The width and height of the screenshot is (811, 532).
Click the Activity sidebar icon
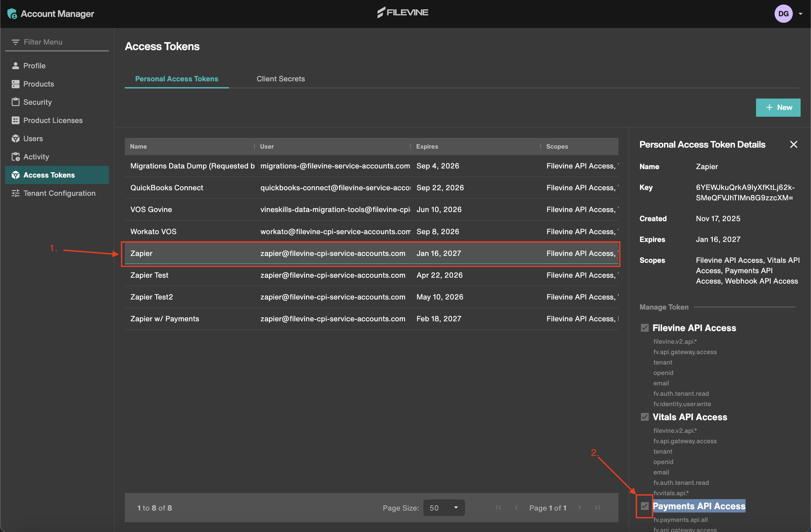point(15,157)
